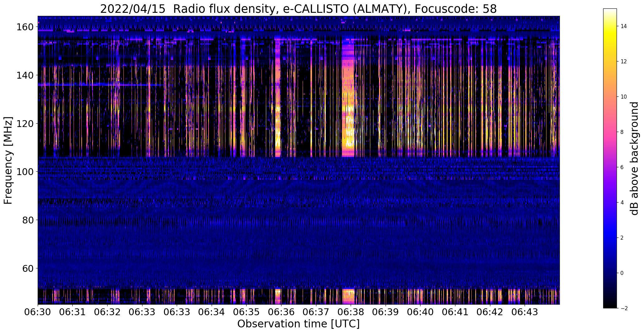Click the colorbar tick value 12

tap(624, 61)
